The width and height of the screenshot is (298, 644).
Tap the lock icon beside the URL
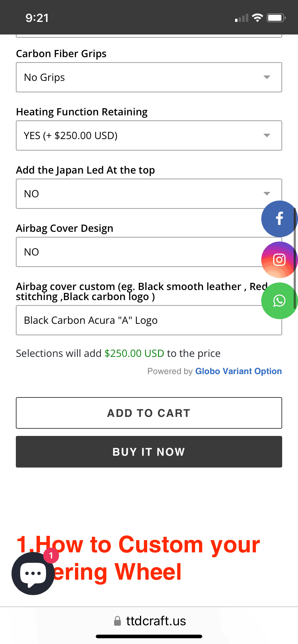(x=117, y=621)
